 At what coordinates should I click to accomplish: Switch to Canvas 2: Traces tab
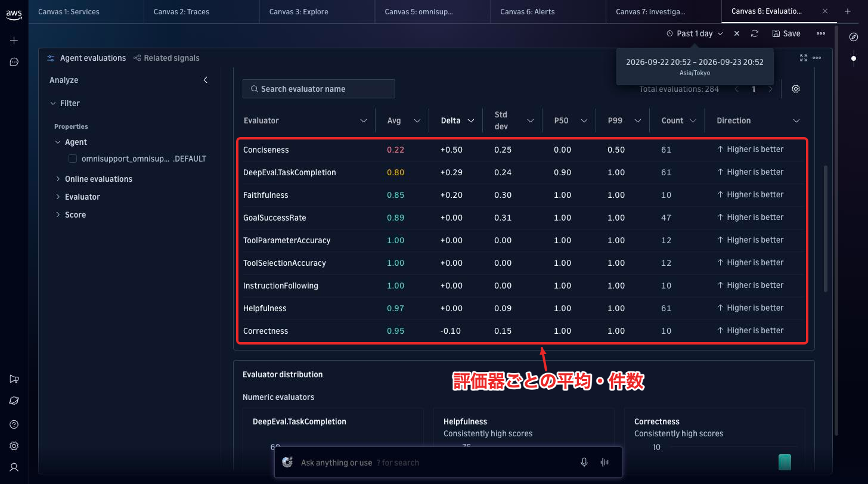click(x=201, y=11)
